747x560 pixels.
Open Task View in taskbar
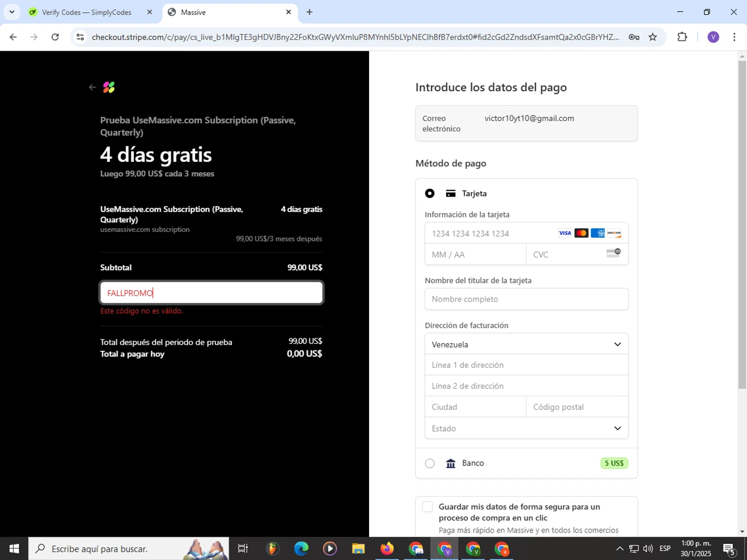tap(243, 549)
